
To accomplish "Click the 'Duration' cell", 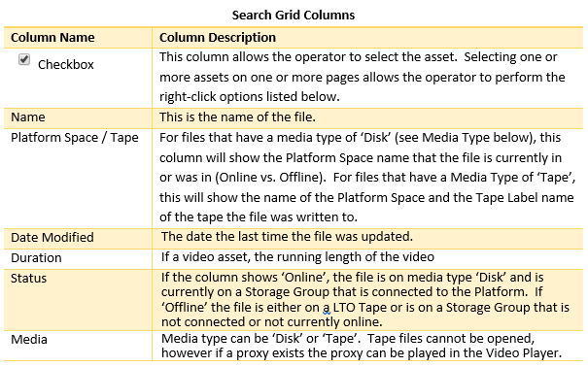I will [x=78, y=259].
